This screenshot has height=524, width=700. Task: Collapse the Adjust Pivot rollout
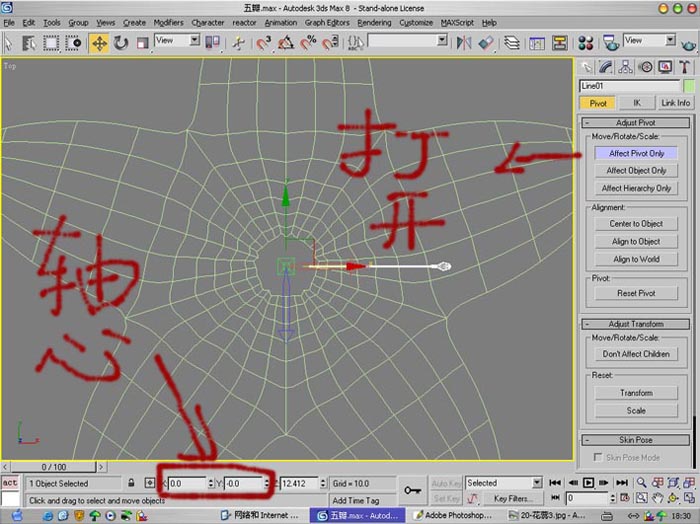636,123
